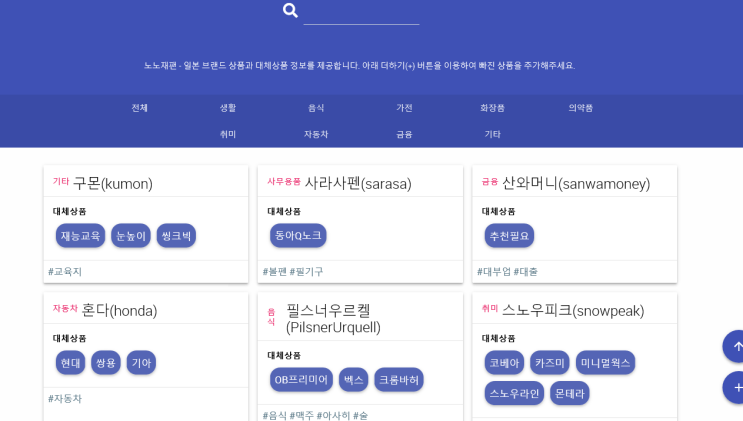Click the 몬테라 alternative chip
This screenshot has width=743, height=421.
coord(570,394)
